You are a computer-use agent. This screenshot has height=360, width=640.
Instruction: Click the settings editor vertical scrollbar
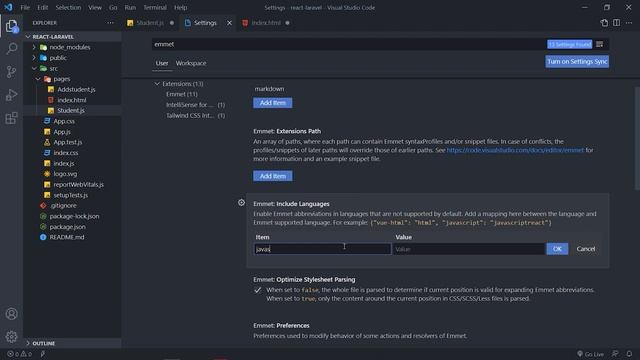pyautogui.click(x=637, y=138)
